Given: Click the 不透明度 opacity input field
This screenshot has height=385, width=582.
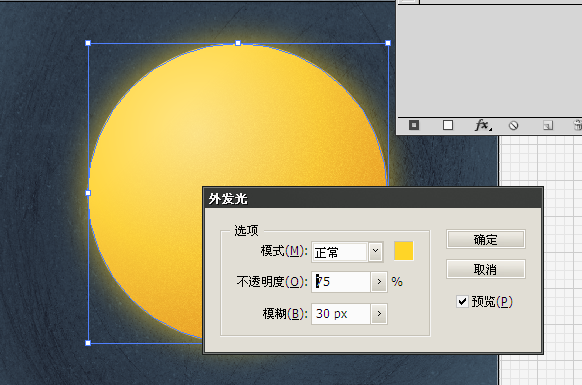Looking at the screenshot, I should coord(341,282).
